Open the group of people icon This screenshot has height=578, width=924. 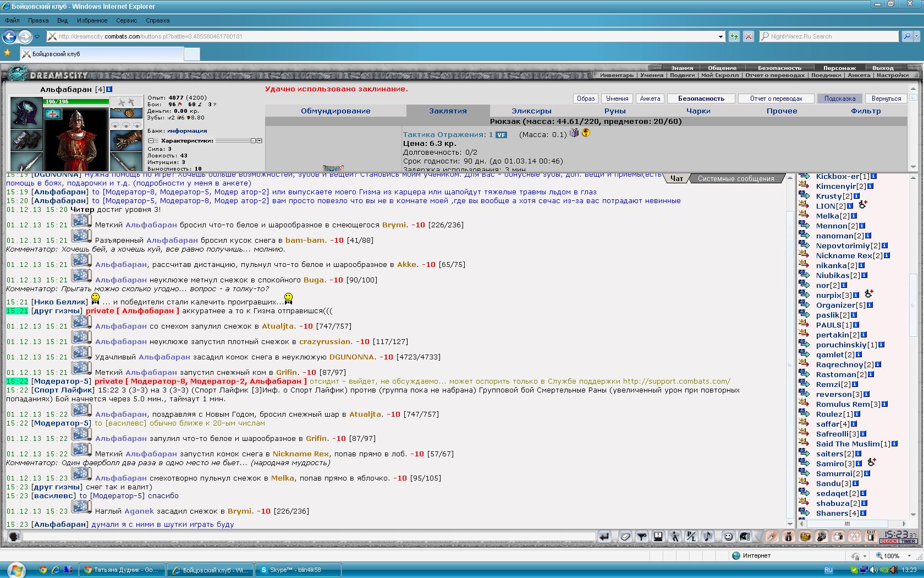855,537
